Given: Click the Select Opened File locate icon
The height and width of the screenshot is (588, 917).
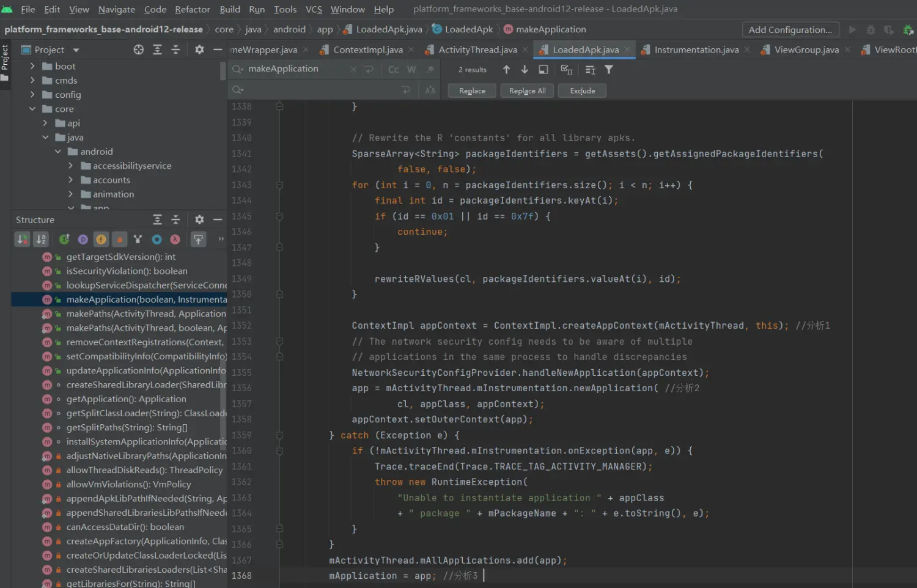Looking at the screenshot, I should coord(139,50).
